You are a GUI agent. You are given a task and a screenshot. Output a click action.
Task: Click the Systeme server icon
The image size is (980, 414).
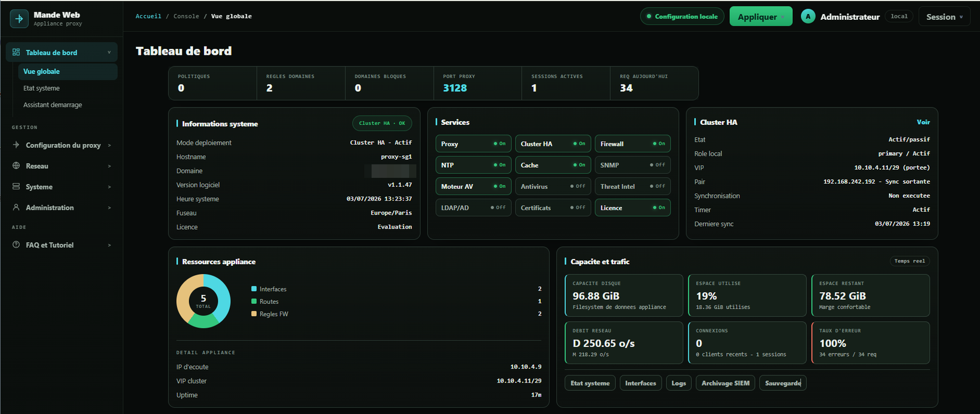point(16,187)
